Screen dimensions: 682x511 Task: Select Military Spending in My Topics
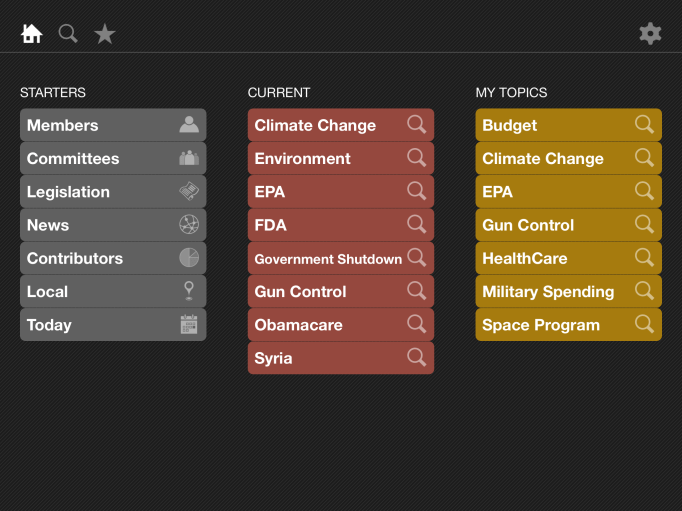click(x=548, y=292)
